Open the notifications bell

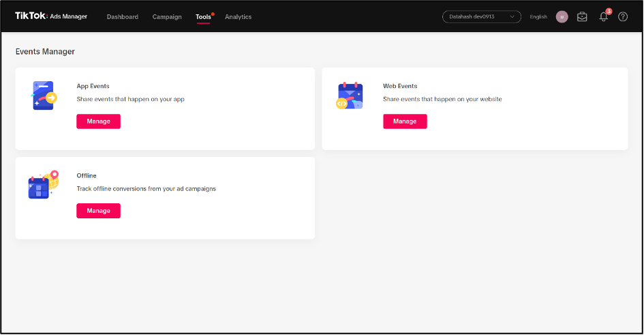[x=603, y=17]
